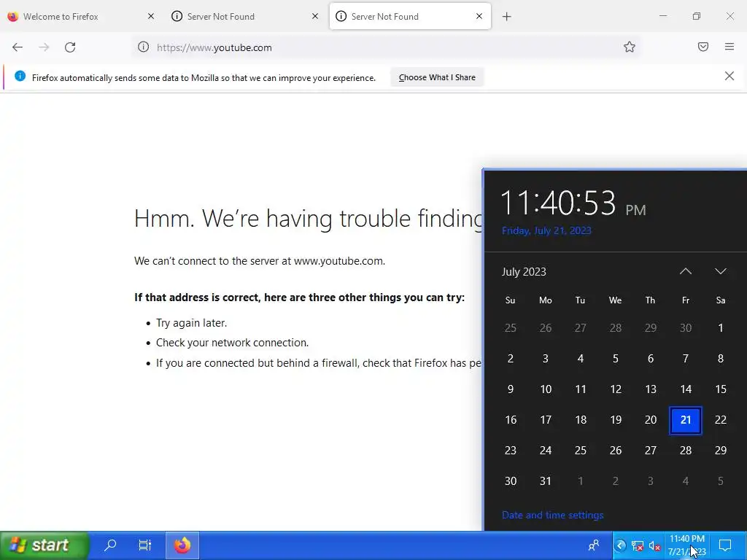This screenshot has width=747, height=560.
Task: Go to next month in calendar
Action: [x=720, y=271]
